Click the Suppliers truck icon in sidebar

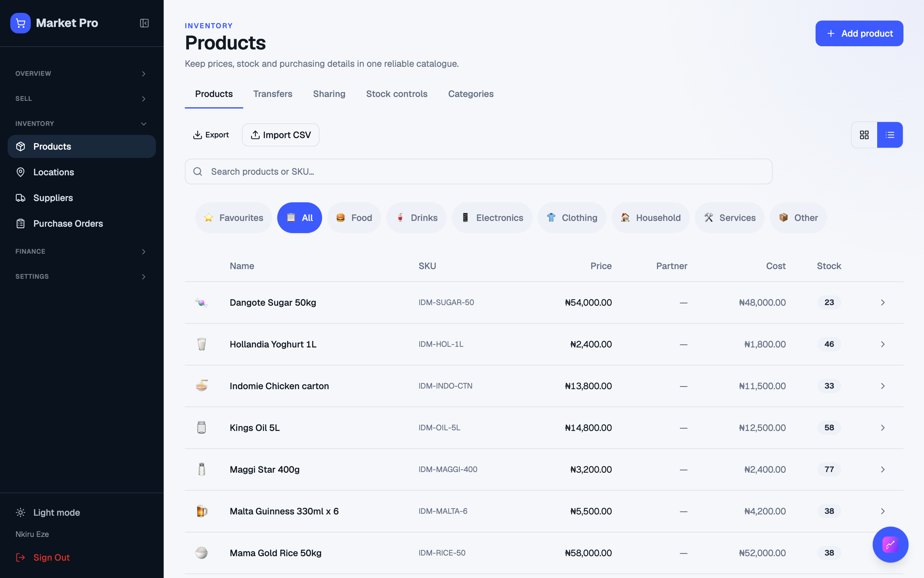point(21,197)
